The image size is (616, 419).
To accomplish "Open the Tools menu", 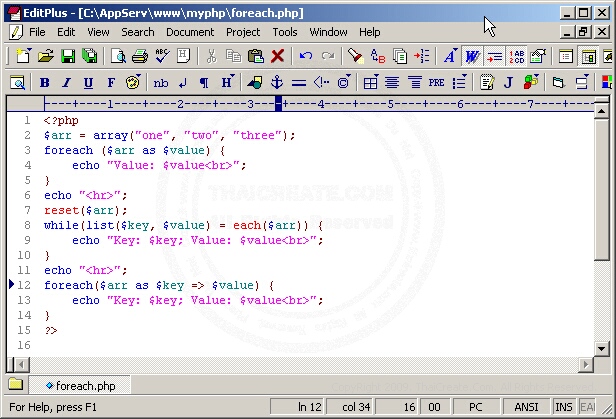I will pos(285,32).
